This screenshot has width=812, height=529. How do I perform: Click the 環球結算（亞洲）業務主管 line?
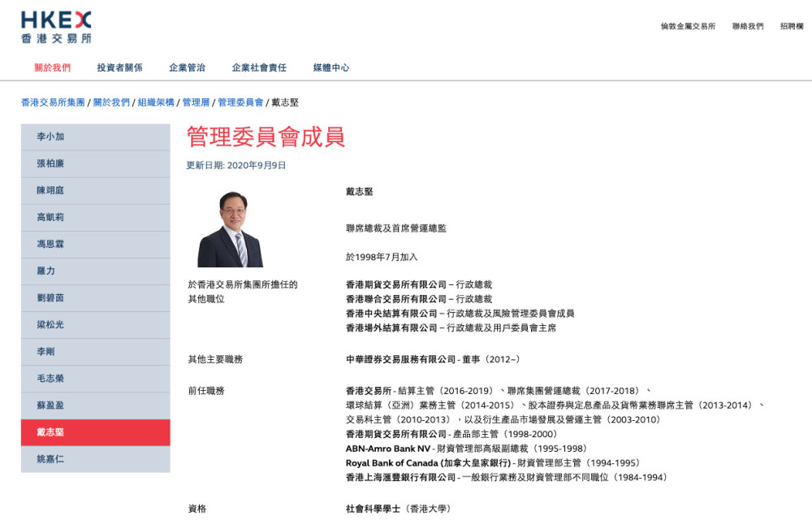(555, 405)
